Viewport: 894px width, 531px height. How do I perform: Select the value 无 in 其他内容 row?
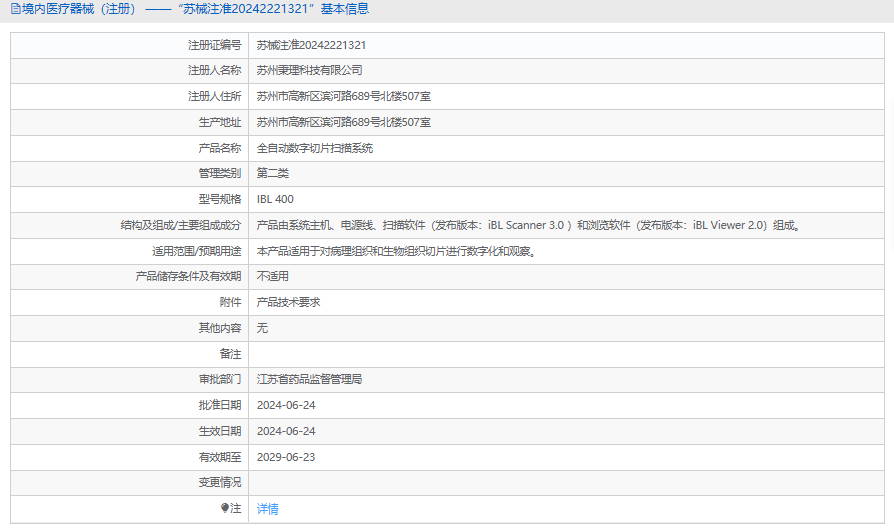pyautogui.click(x=262, y=328)
